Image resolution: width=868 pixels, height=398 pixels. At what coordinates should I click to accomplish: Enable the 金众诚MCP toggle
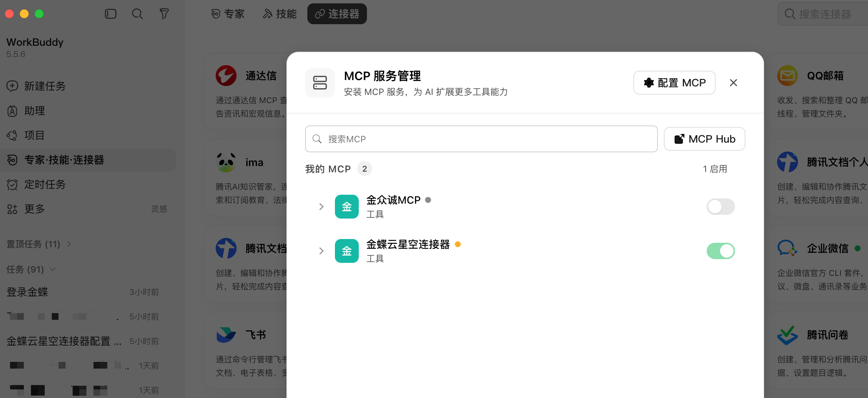click(x=720, y=207)
